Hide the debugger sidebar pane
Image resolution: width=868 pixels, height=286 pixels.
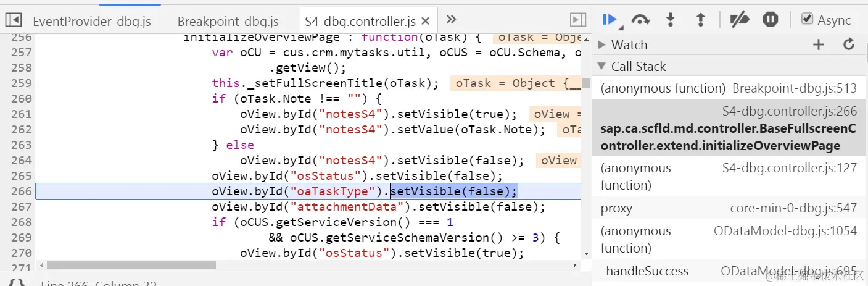tap(577, 20)
